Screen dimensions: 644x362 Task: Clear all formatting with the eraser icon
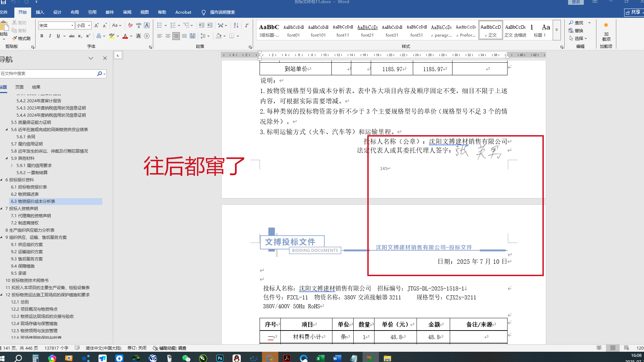[130, 25]
